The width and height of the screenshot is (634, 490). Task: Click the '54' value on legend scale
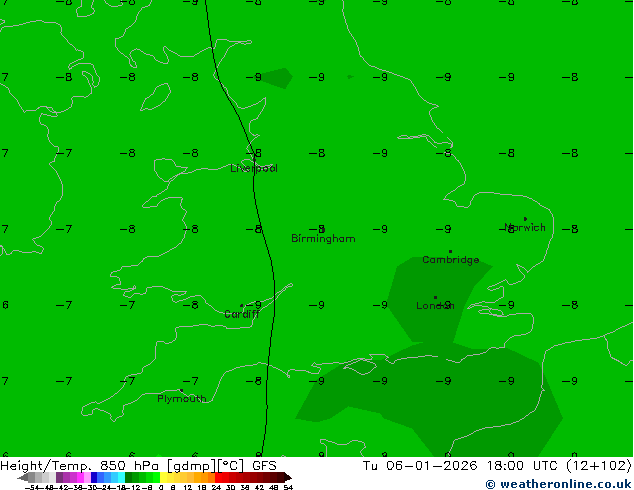click(x=288, y=487)
